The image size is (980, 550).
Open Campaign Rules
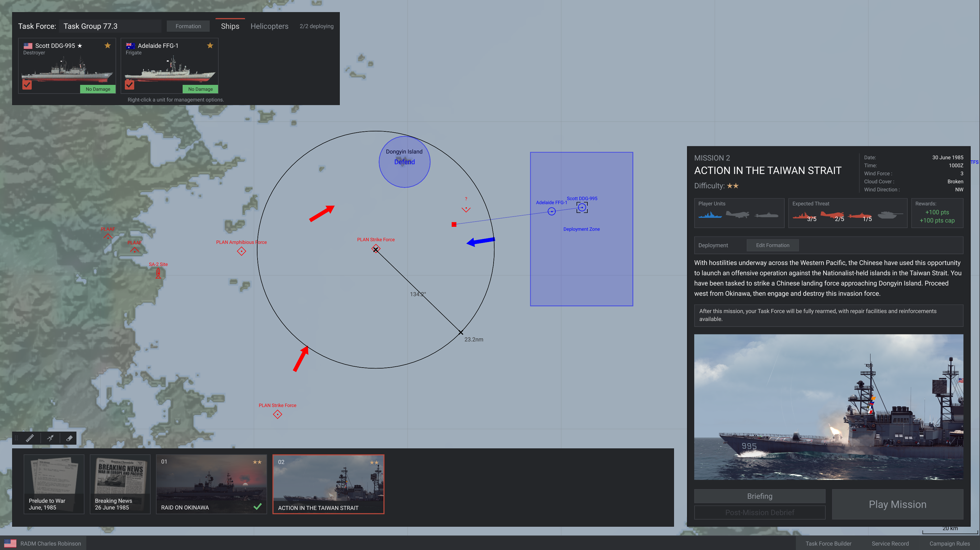(x=949, y=543)
